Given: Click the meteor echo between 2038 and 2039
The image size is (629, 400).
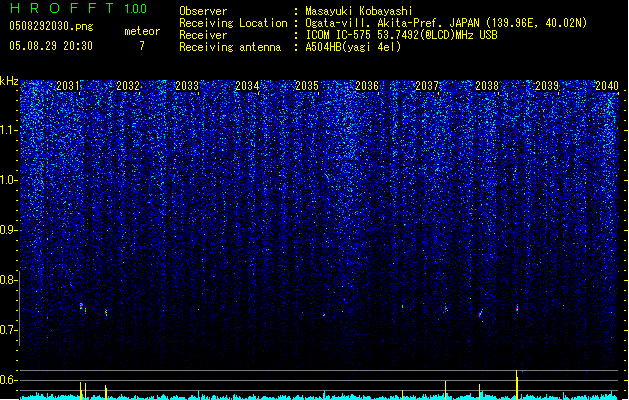Looking at the screenshot, I should (x=517, y=308).
